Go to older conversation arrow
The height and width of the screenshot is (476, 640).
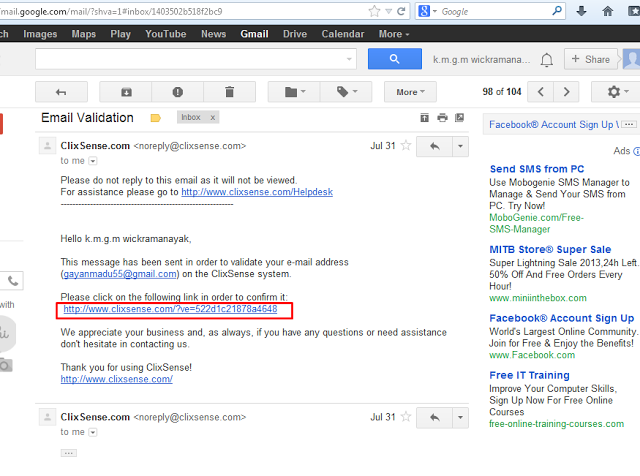pyautogui.click(x=566, y=92)
